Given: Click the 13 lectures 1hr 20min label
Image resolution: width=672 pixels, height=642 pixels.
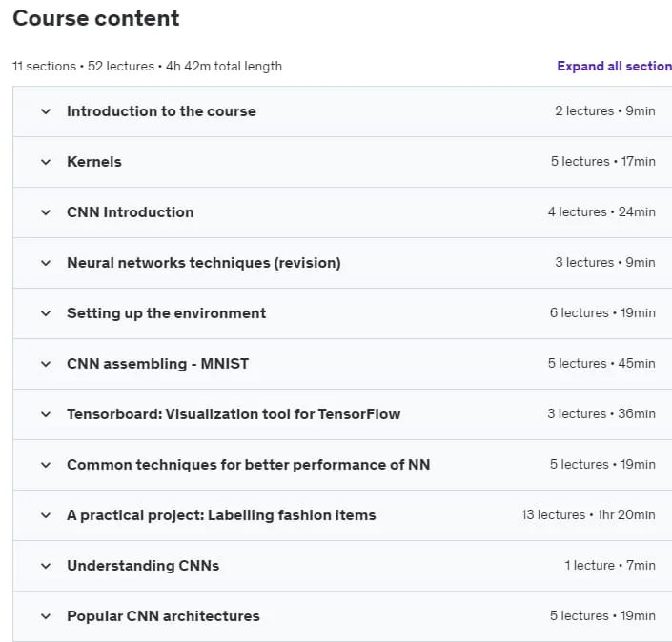Looking at the screenshot, I should point(588,514).
